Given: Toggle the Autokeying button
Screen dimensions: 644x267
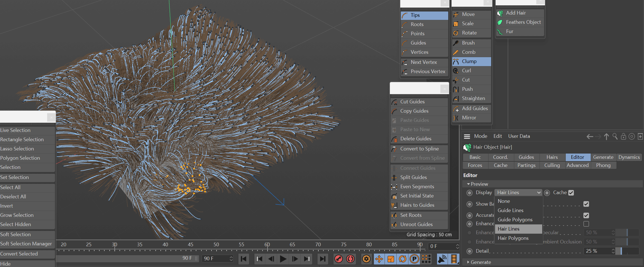Looking at the screenshot, I should (x=350, y=259).
